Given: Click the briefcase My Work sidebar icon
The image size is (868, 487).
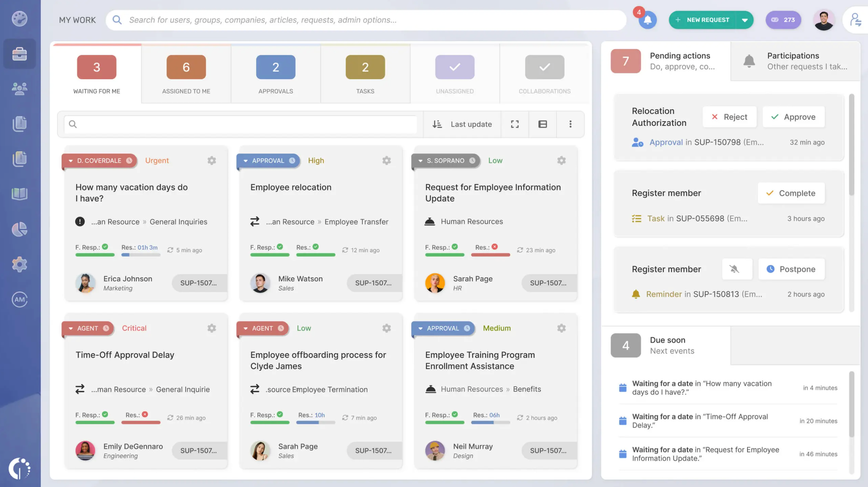Looking at the screenshot, I should [x=20, y=54].
